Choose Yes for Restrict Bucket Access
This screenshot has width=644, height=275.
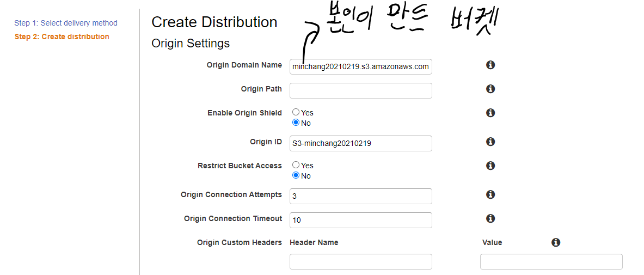(x=296, y=165)
